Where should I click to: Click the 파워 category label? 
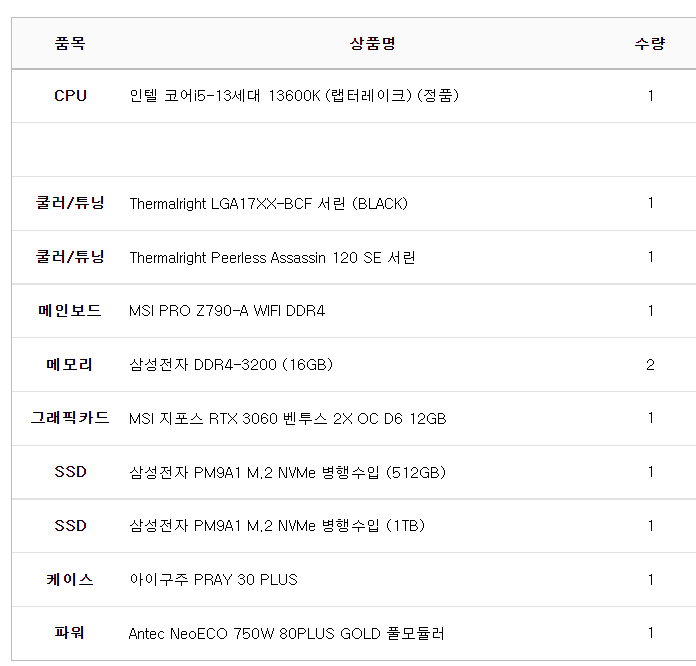(70, 633)
